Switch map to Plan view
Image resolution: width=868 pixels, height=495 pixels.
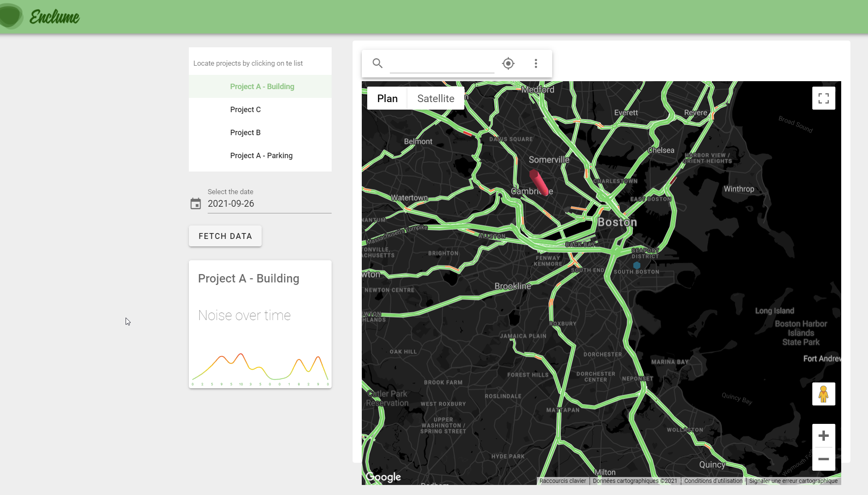pyautogui.click(x=387, y=98)
